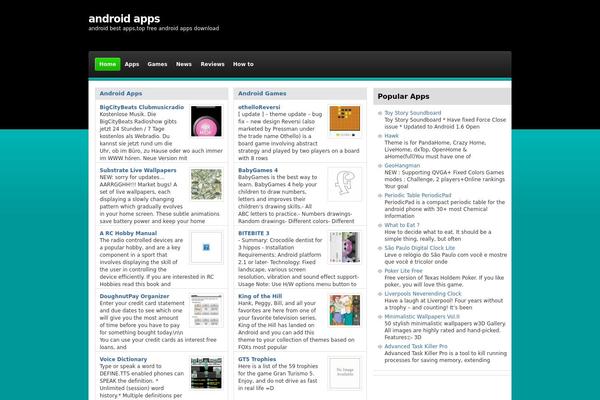The width and height of the screenshot is (600, 400).
Task: Click tagline 'android best apps,top free android apps download'
Action: click(x=154, y=28)
